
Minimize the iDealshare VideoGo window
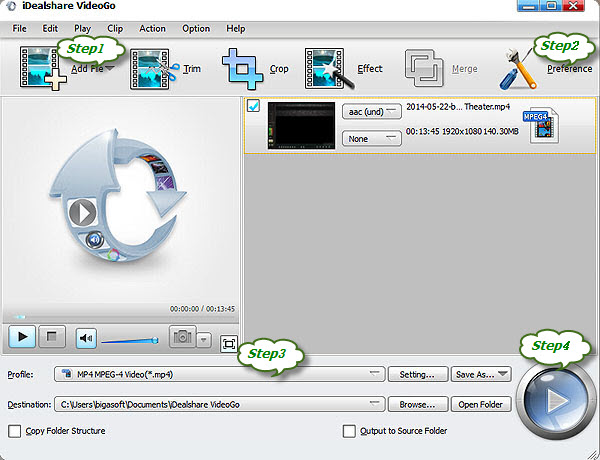[529, 5]
